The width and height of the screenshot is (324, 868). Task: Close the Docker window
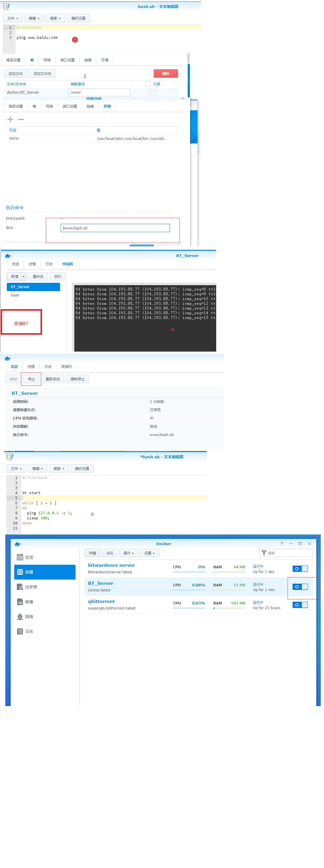coord(309,543)
